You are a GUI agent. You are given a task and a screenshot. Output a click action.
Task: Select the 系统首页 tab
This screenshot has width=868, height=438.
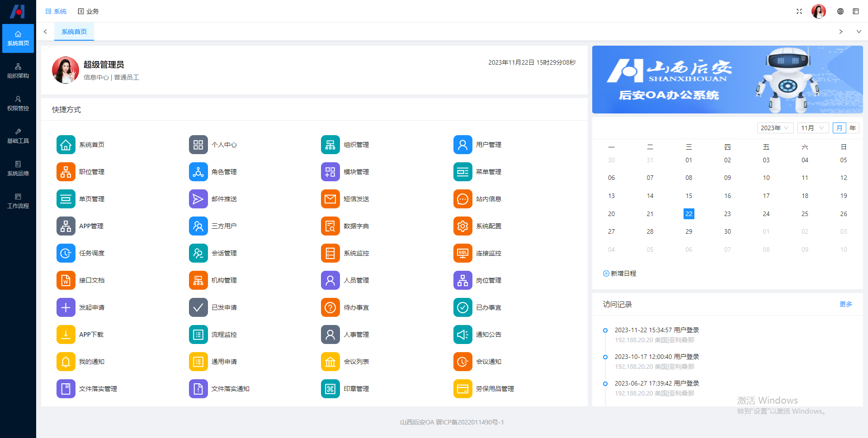point(74,32)
